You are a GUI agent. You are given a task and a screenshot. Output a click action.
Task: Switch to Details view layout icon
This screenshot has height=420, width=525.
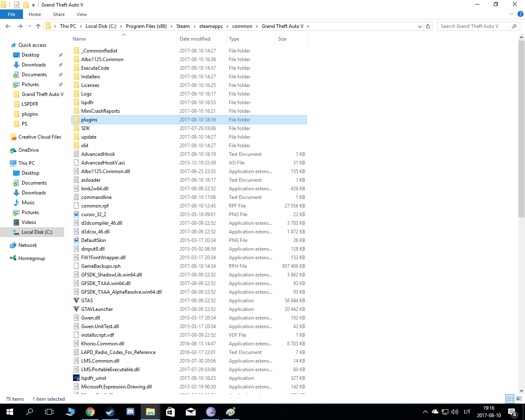coord(510,399)
